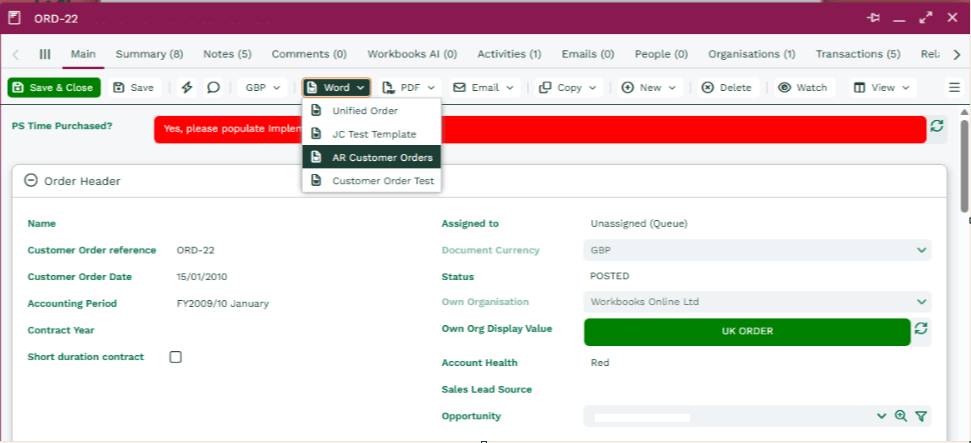The width and height of the screenshot is (971, 443).
Task: Open the Email dropdown
Action: tap(484, 87)
